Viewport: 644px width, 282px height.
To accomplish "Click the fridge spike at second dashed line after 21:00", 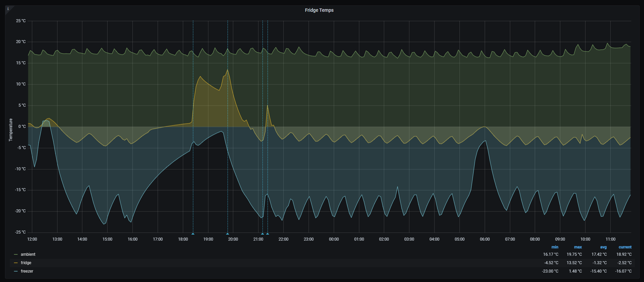I will point(268,106).
